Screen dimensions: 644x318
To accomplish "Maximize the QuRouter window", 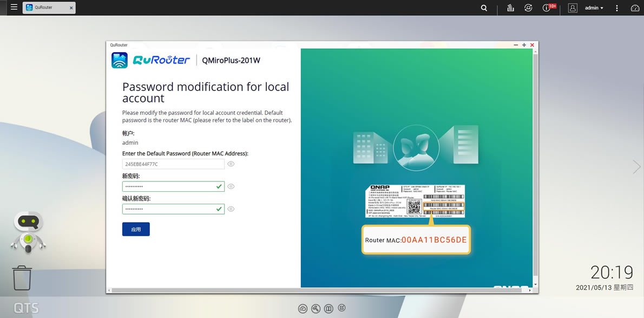I will pyautogui.click(x=524, y=45).
